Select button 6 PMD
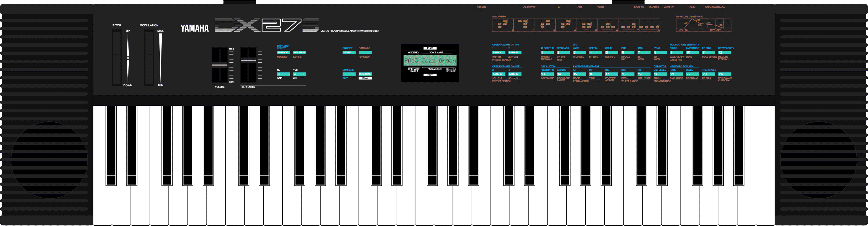The image size is (868, 226). point(628,53)
